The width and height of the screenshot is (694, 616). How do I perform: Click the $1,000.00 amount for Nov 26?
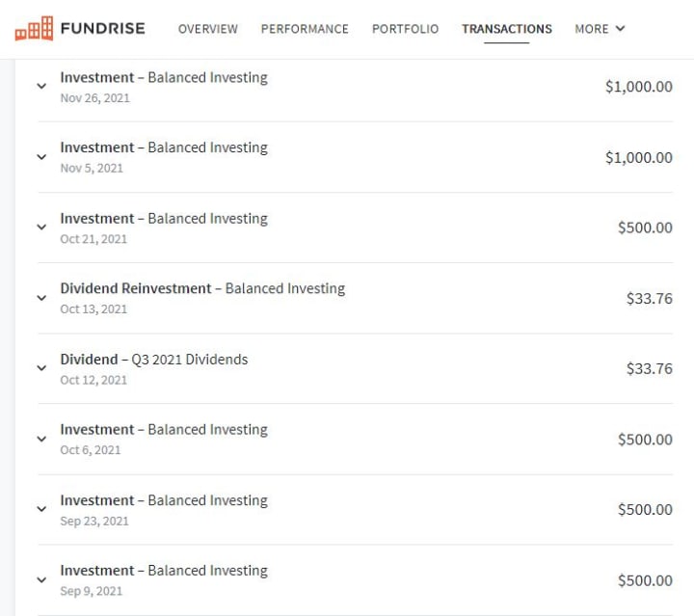(x=638, y=87)
